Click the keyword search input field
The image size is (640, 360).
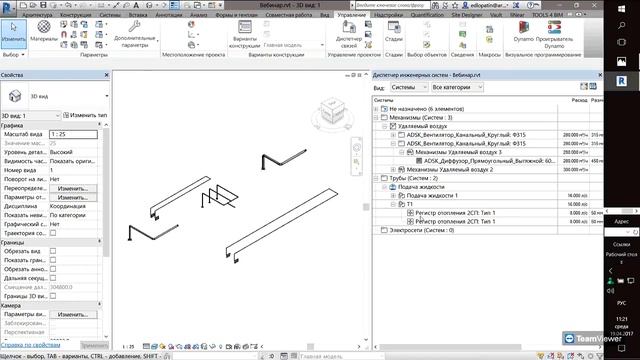[x=392, y=5]
